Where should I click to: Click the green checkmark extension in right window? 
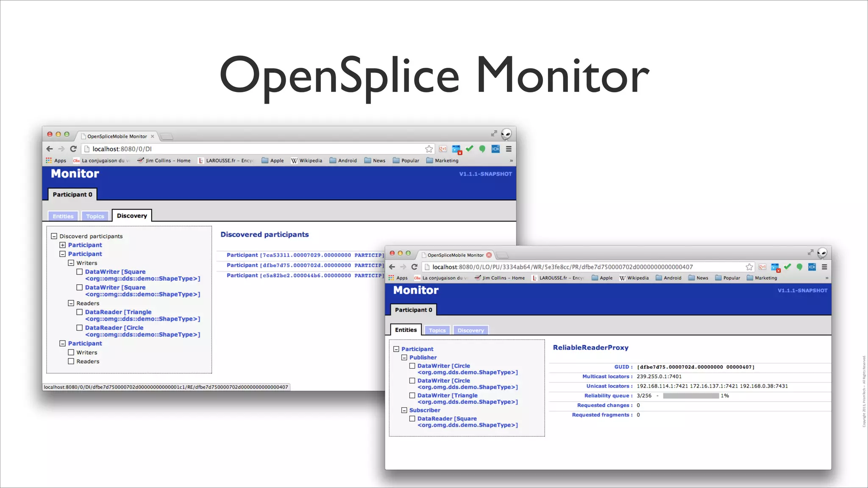tap(787, 266)
